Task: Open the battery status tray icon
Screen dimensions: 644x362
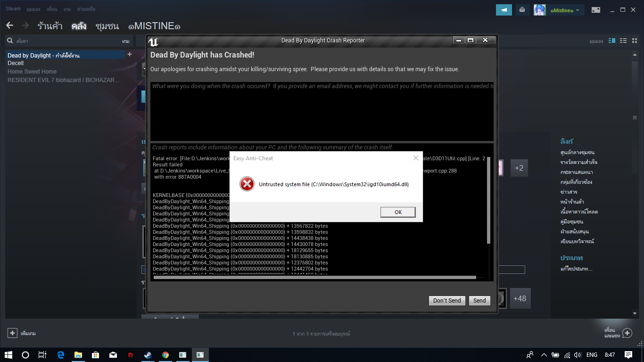Action: [555, 355]
